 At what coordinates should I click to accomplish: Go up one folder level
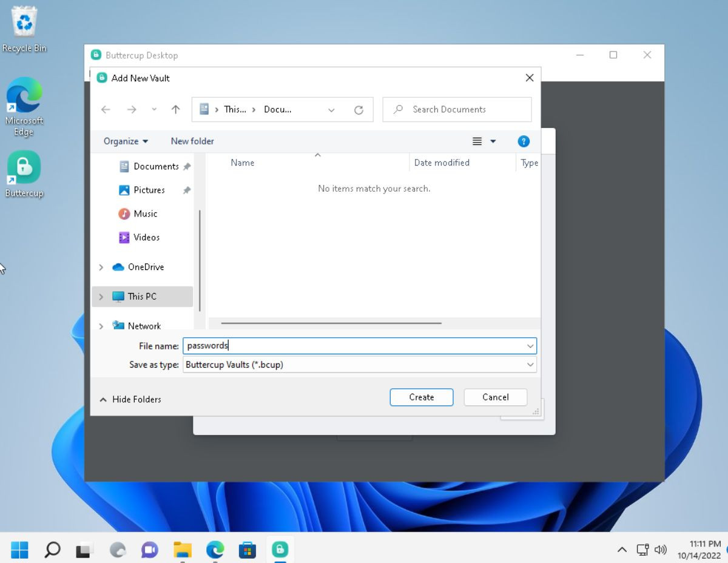coord(175,110)
